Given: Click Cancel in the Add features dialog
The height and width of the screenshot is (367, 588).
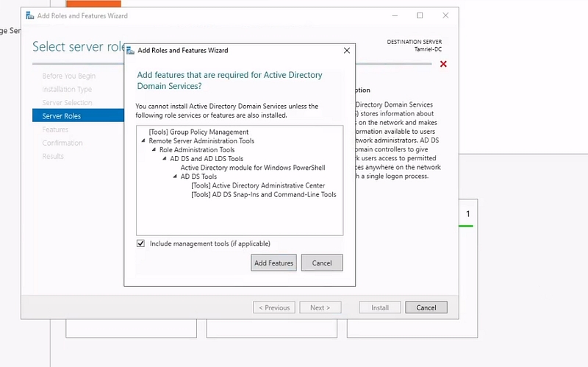Looking at the screenshot, I should [322, 263].
